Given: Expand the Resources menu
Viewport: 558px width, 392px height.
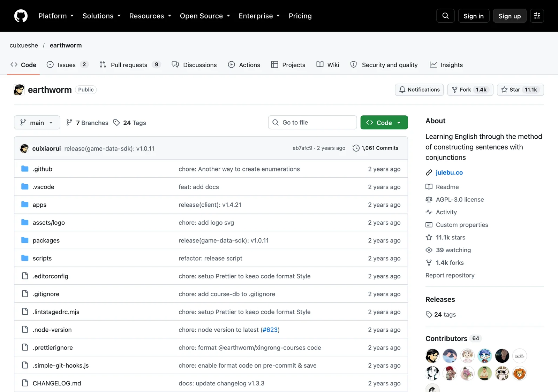Looking at the screenshot, I should (150, 16).
